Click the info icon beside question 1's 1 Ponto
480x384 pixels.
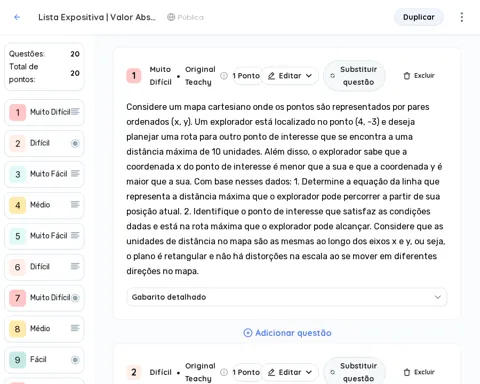[224, 76]
